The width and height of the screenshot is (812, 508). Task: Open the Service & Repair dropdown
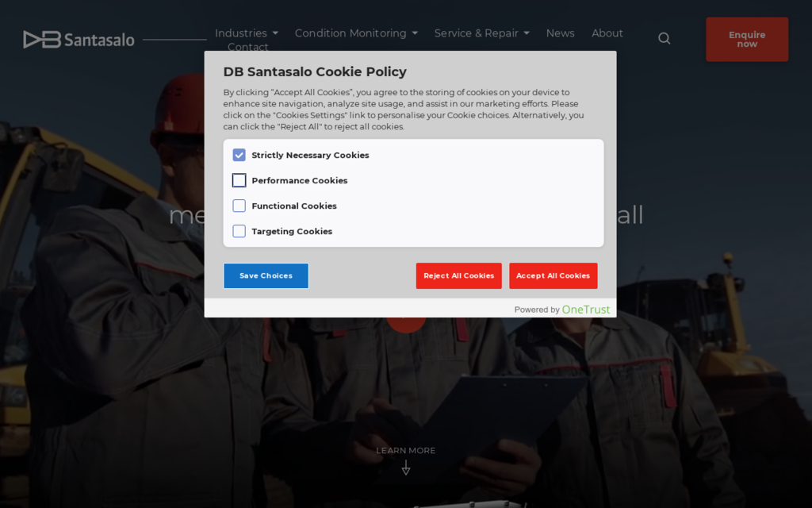tap(481, 33)
